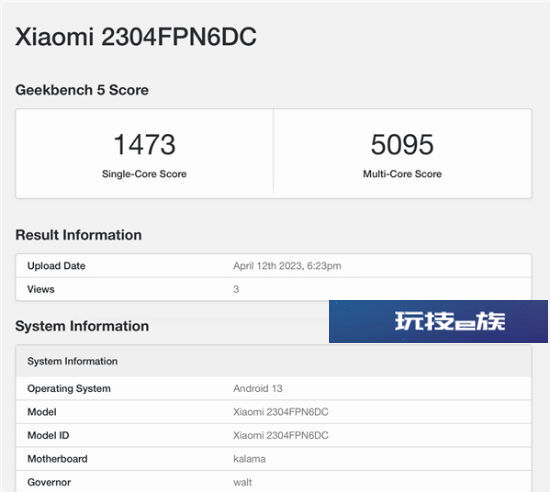
Task: Click the Result Information heading
Action: click(79, 235)
